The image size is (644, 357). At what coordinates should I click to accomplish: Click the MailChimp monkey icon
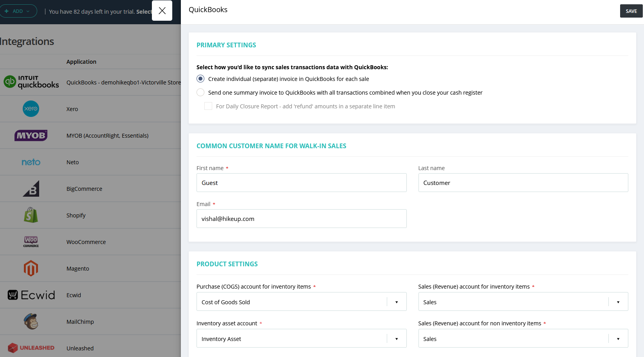31,321
